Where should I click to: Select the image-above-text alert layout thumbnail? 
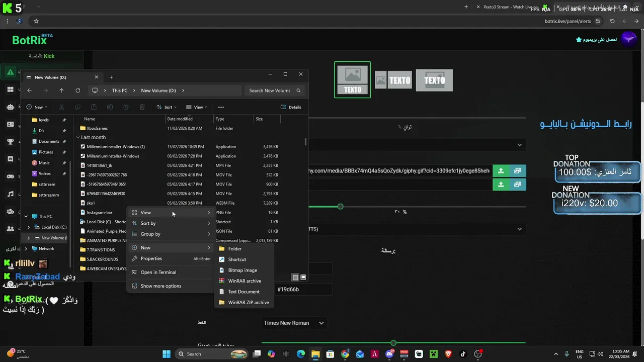pyautogui.click(x=352, y=79)
